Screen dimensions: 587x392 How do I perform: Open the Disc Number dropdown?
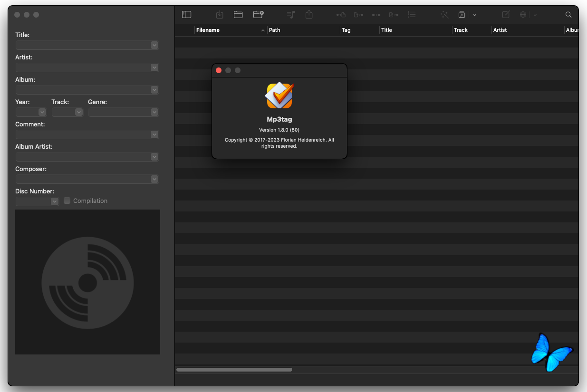point(54,201)
